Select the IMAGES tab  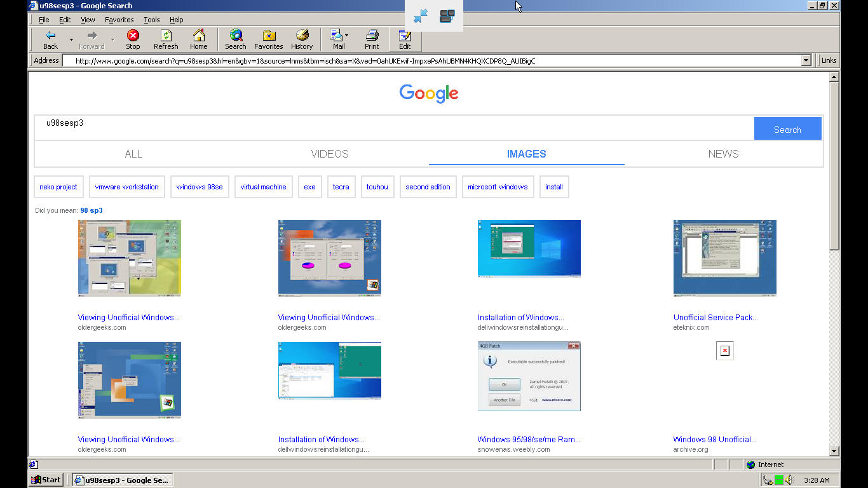point(526,154)
